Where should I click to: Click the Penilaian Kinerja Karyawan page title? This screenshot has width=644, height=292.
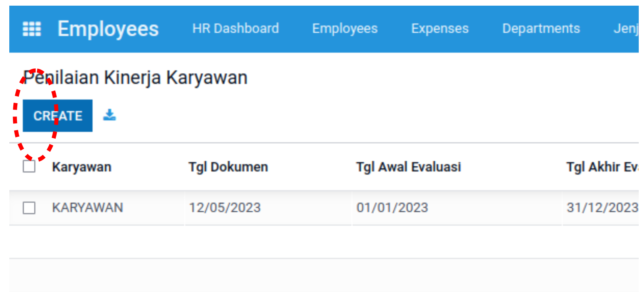[135, 77]
